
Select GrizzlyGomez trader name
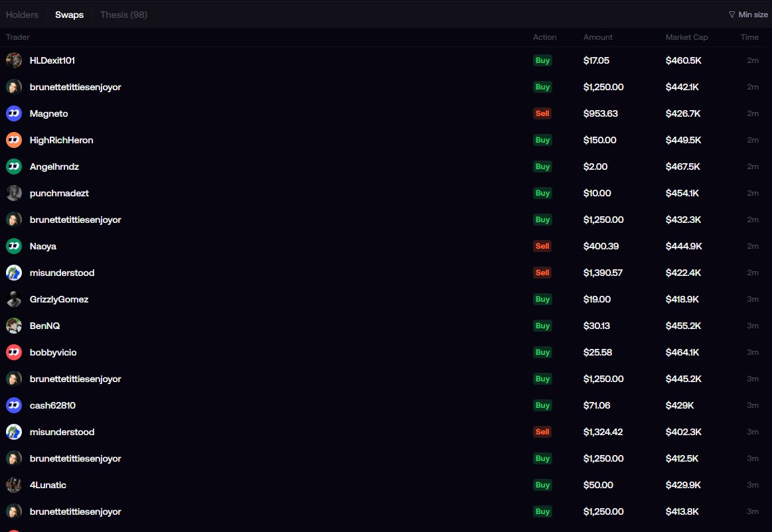point(59,299)
